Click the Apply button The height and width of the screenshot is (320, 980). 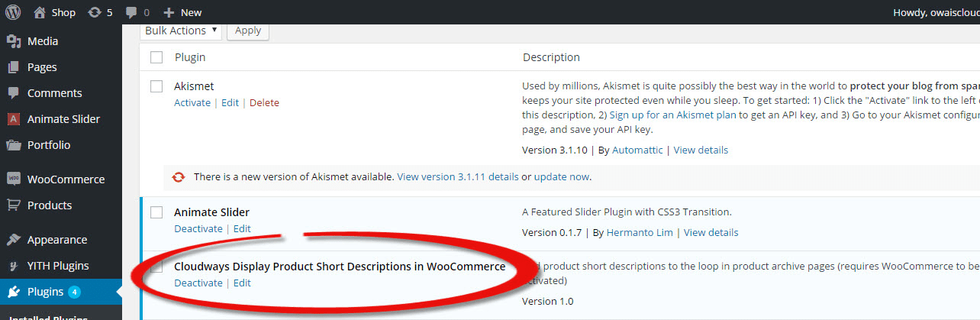(x=248, y=31)
